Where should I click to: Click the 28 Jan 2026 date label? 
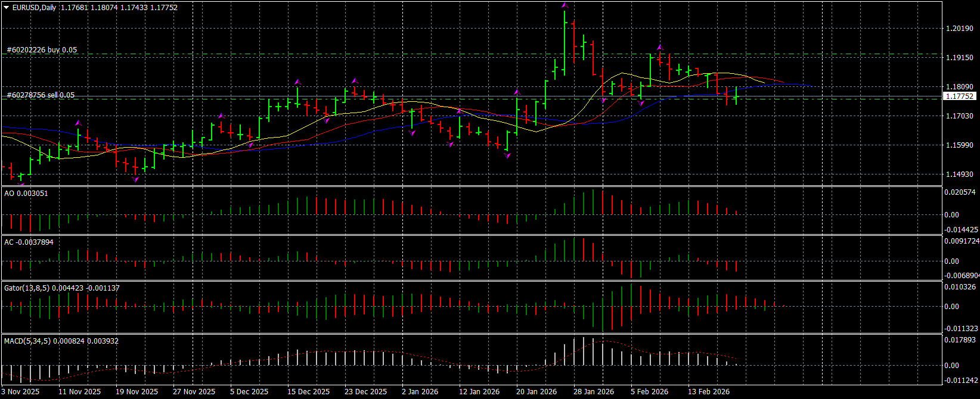(594, 392)
